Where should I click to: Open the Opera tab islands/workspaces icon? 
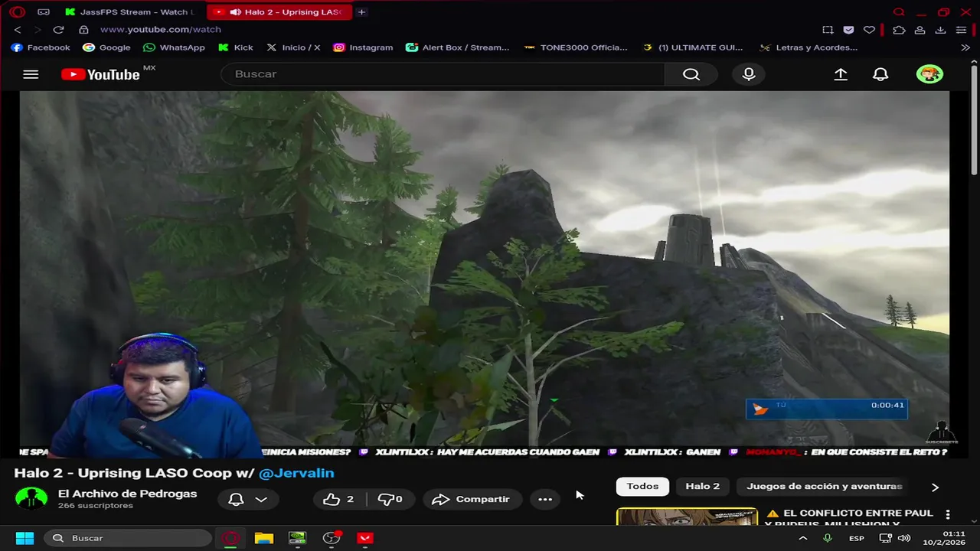[x=44, y=12]
